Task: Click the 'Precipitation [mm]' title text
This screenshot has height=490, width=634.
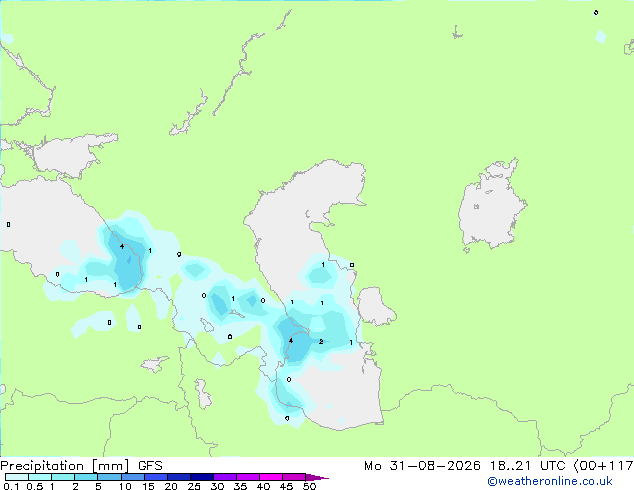Action: click(65, 466)
